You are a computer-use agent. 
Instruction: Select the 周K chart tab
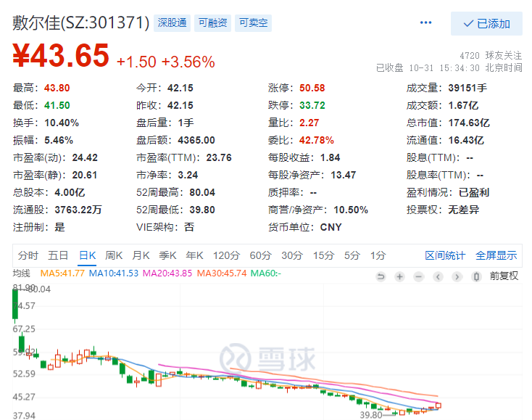point(114,255)
